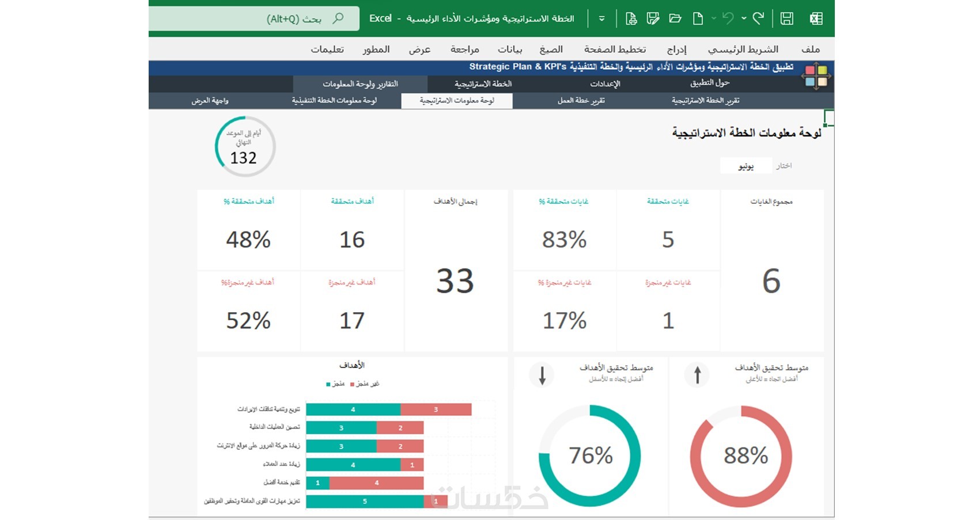
Task: Select the التقارير ولوحة المعلومات section
Action: point(360,83)
